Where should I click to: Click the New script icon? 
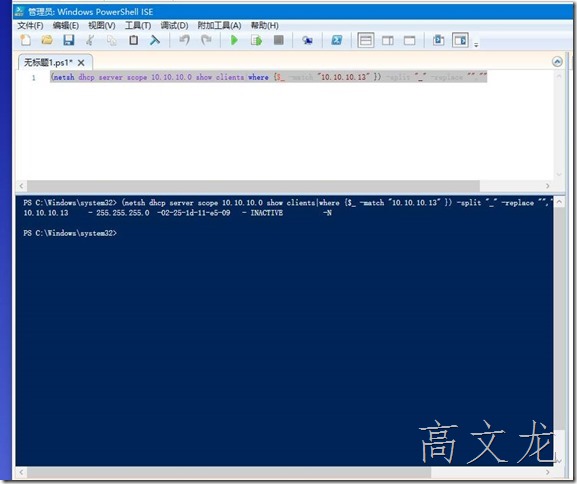pyautogui.click(x=25, y=40)
